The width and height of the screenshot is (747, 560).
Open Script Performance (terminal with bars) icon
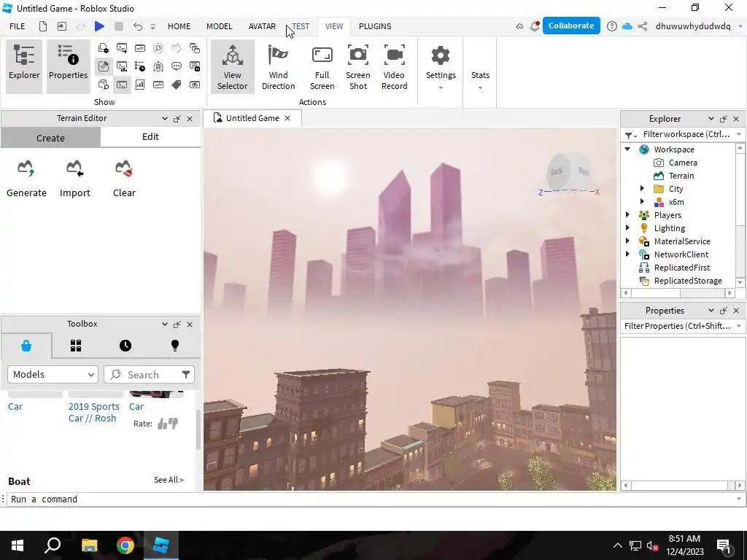tap(122, 66)
